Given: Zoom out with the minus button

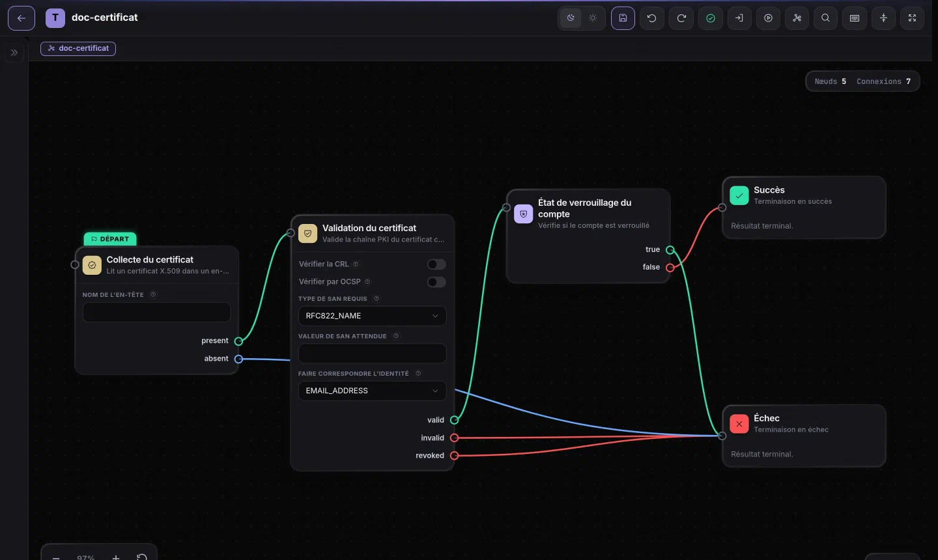Looking at the screenshot, I should 56,557.
